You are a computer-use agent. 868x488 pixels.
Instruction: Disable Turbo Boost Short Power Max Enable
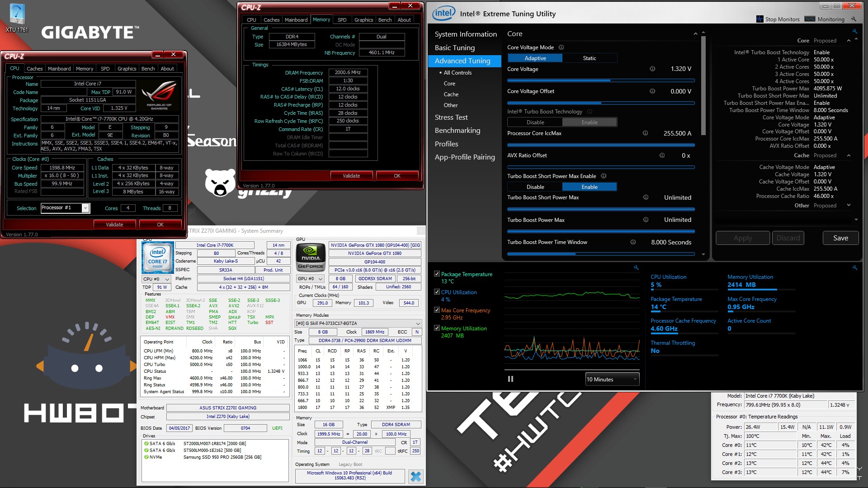click(x=535, y=187)
